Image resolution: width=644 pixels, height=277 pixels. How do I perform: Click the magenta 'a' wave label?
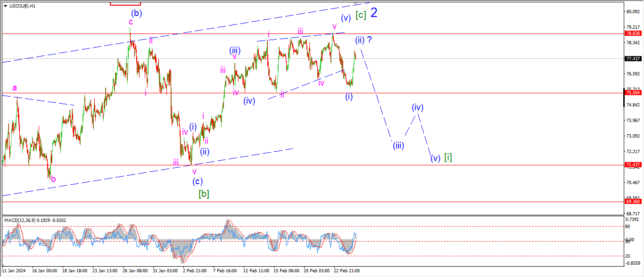15,88
